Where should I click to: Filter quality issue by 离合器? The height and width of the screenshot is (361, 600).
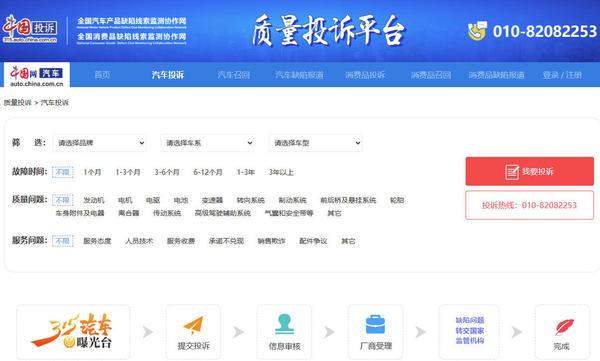coord(129,213)
